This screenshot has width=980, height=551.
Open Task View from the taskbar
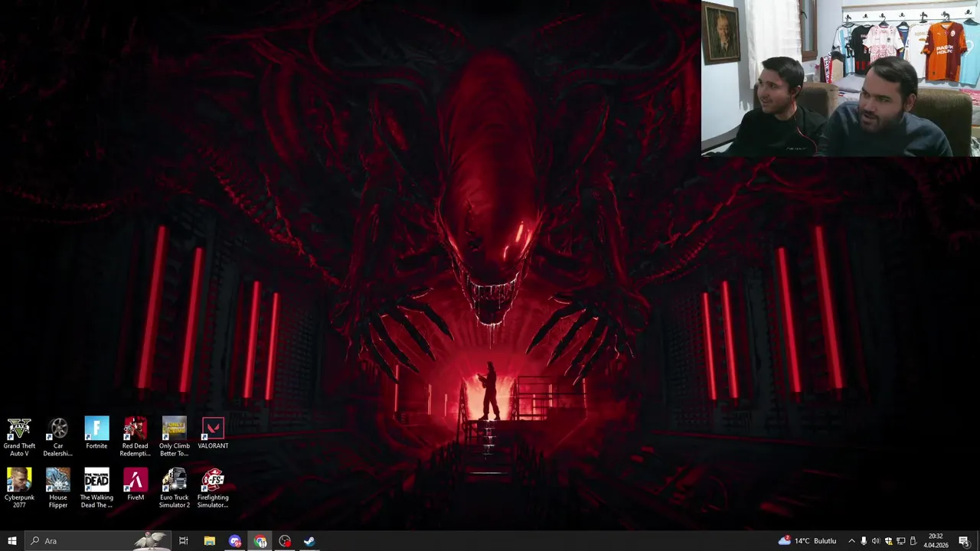(x=184, y=541)
